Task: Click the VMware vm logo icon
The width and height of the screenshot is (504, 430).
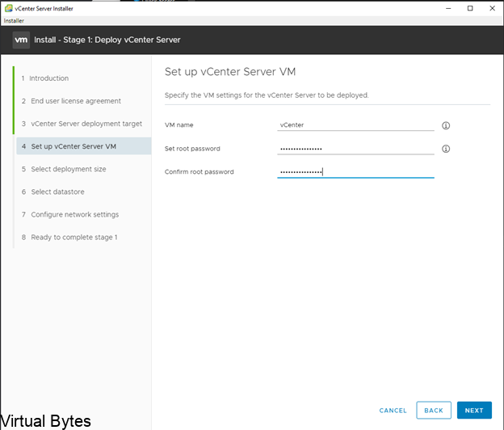Action: click(x=21, y=40)
